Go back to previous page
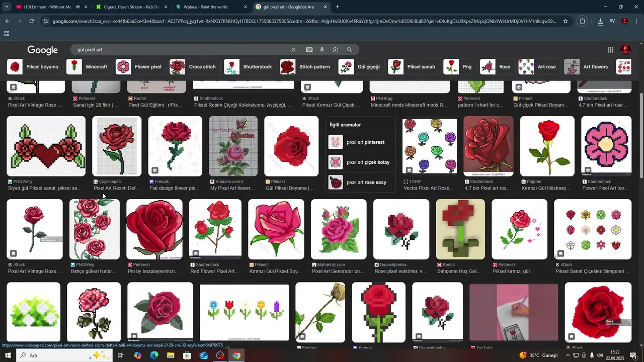The image size is (644, 362). pos(7,21)
